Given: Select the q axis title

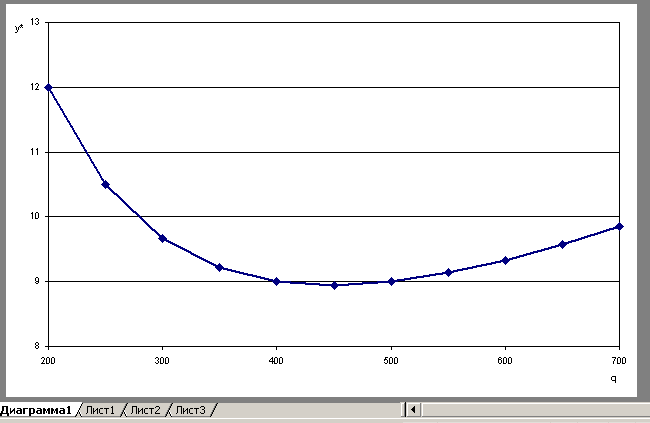Looking at the screenshot, I should click(x=614, y=379).
